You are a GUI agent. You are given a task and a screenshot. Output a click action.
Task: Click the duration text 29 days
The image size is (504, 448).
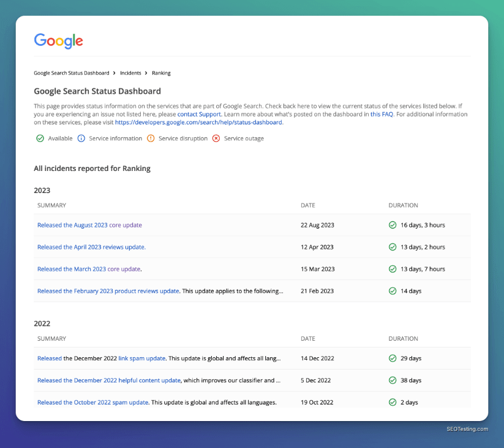411,359
